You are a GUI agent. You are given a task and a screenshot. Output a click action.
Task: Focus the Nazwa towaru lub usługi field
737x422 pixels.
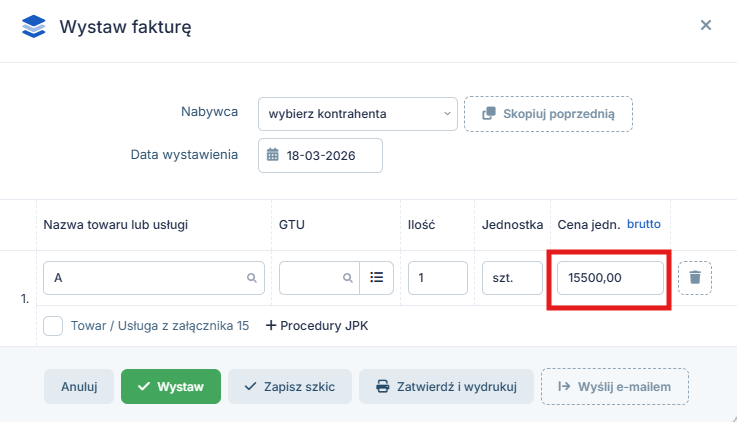[x=145, y=278]
